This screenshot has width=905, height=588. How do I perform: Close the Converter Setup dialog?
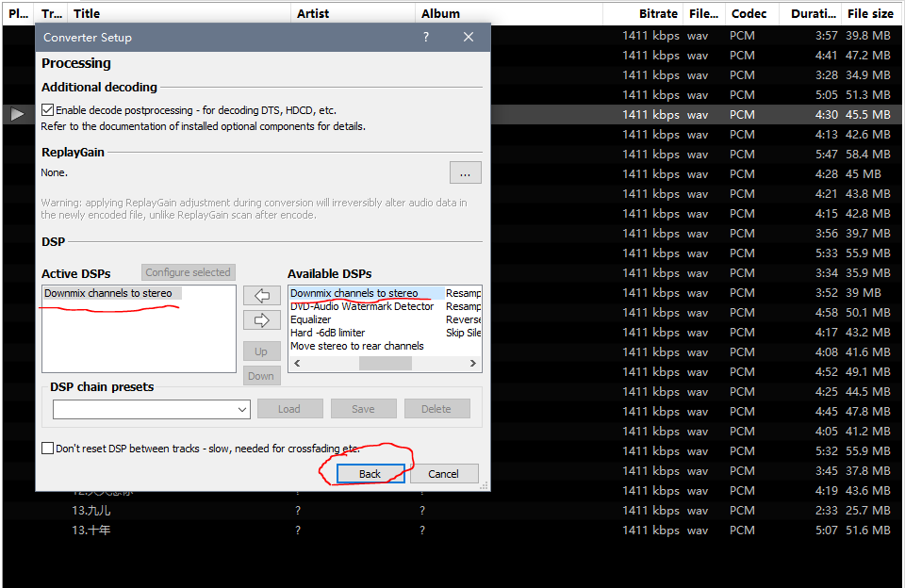(469, 38)
